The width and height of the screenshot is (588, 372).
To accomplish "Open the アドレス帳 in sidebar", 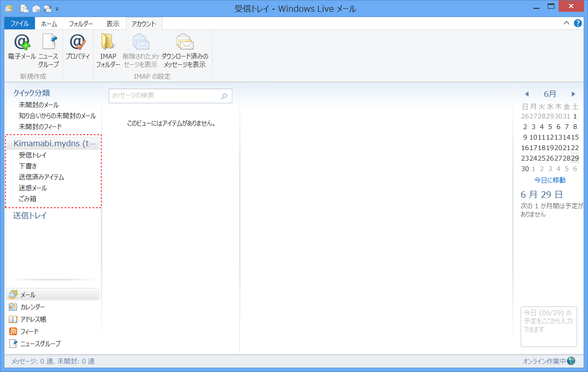I will coord(33,319).
